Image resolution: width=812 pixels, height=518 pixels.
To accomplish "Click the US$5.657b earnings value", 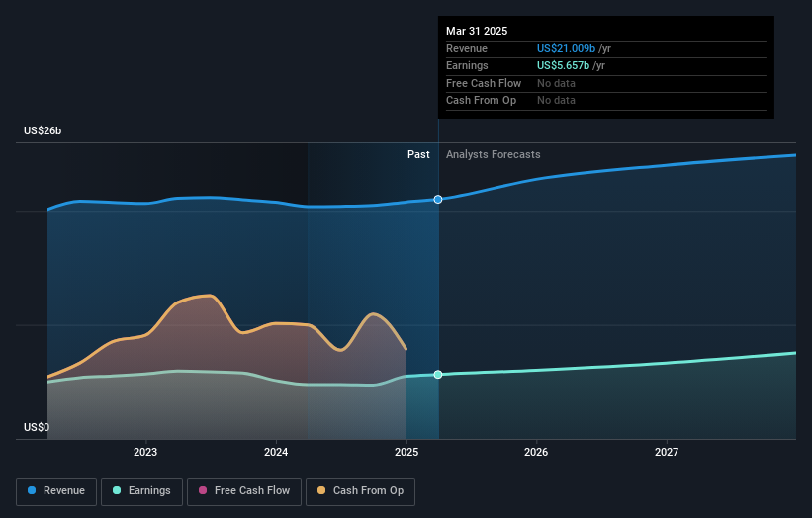I will pos(563,65).
